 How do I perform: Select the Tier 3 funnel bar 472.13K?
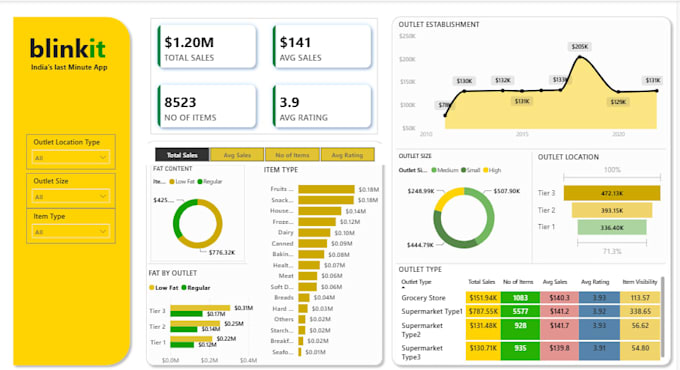[x=612, y=193]
